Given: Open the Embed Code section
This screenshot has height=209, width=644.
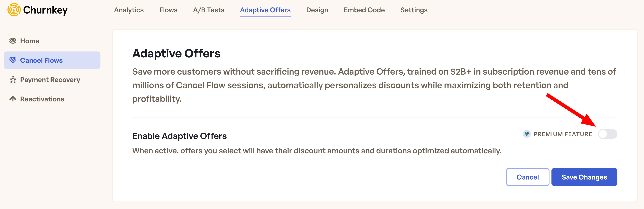Looking at the screenshot, I should pyautogui.click(x=364, y=10).
